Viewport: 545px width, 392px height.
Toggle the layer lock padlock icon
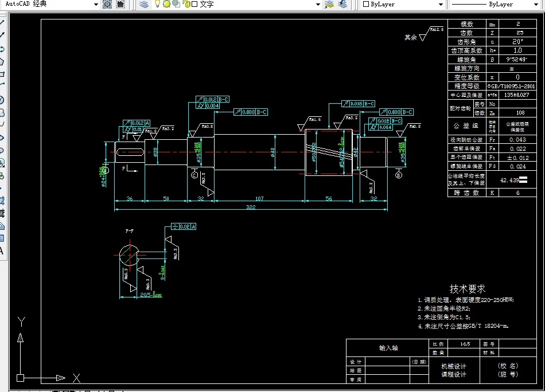186,4
